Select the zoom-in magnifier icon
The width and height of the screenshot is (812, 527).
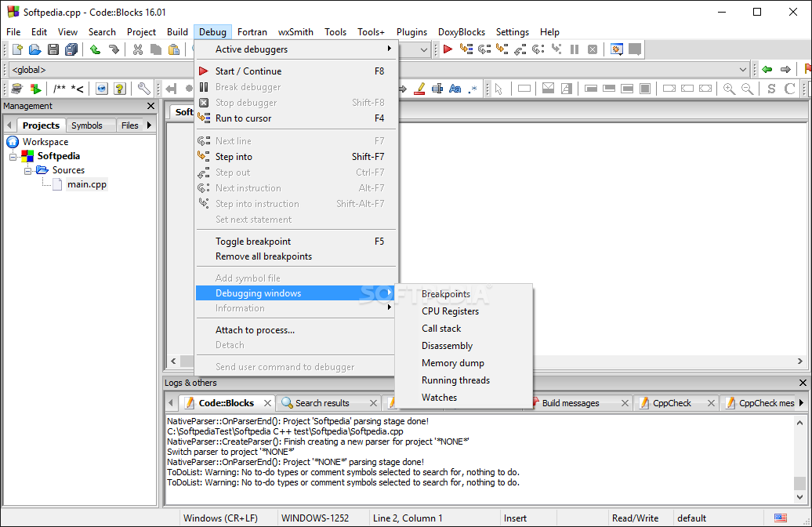click(729, 89)
